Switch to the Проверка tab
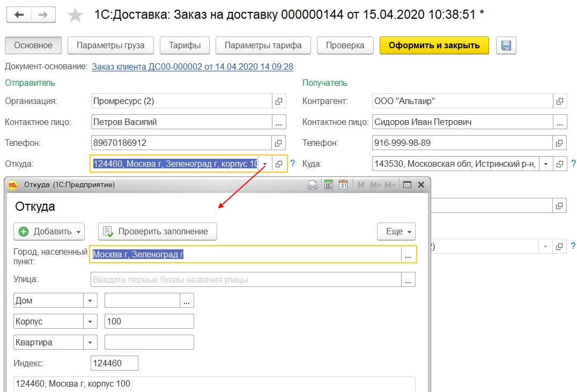577x392 pixels. (x=345, y=45)
